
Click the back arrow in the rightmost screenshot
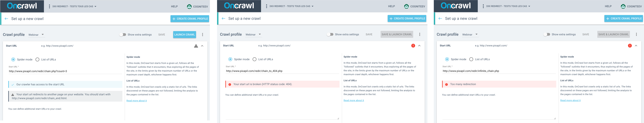[440, 18]
